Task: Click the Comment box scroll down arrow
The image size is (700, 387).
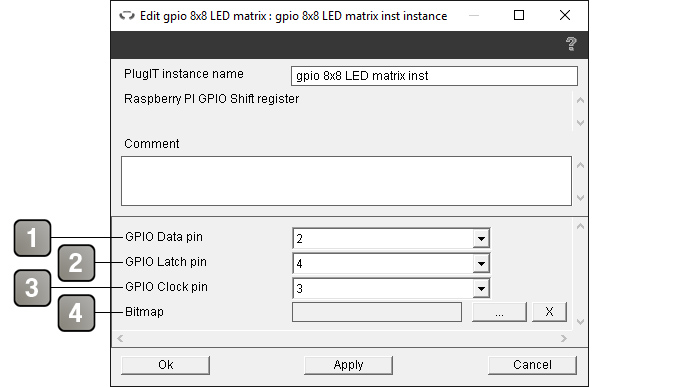Action: pos(580,197)
